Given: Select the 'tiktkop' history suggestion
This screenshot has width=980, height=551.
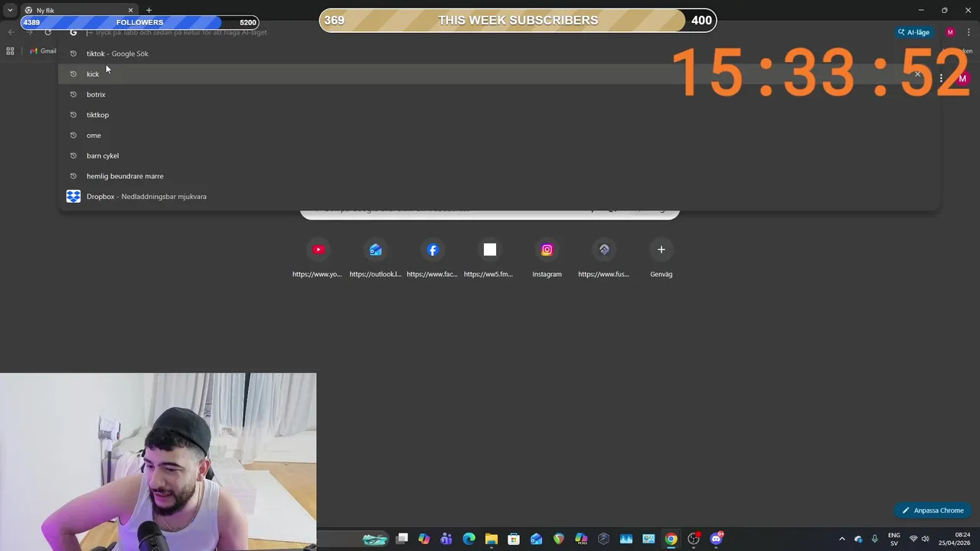Looking at the screenshot, I should [498, 115].
